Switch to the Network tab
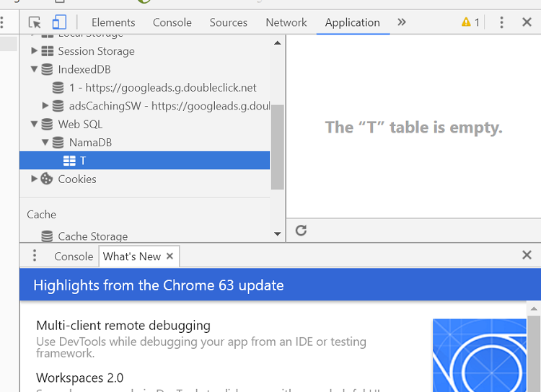541x392 pixels. point(286,22)
